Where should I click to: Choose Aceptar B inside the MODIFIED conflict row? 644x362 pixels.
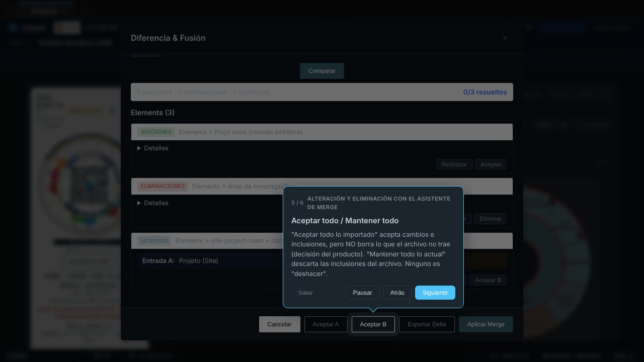pos(488,280)
